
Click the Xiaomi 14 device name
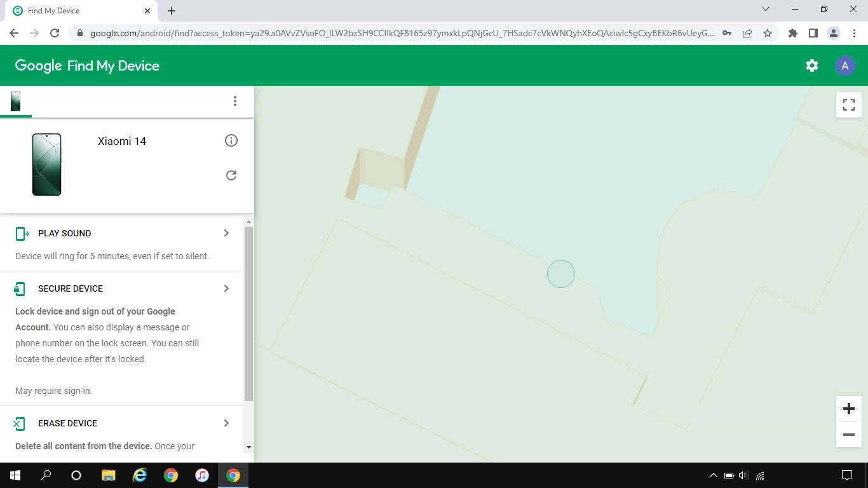122,141
